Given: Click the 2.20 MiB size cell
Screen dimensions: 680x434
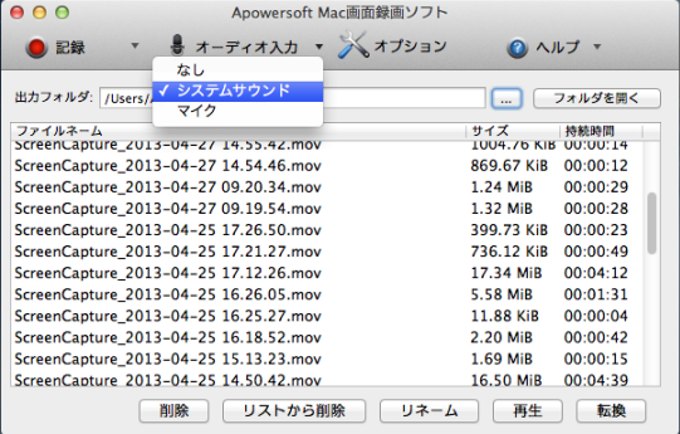Looking at the screenshot, I should pyautogui.click(x=501, y=338).
